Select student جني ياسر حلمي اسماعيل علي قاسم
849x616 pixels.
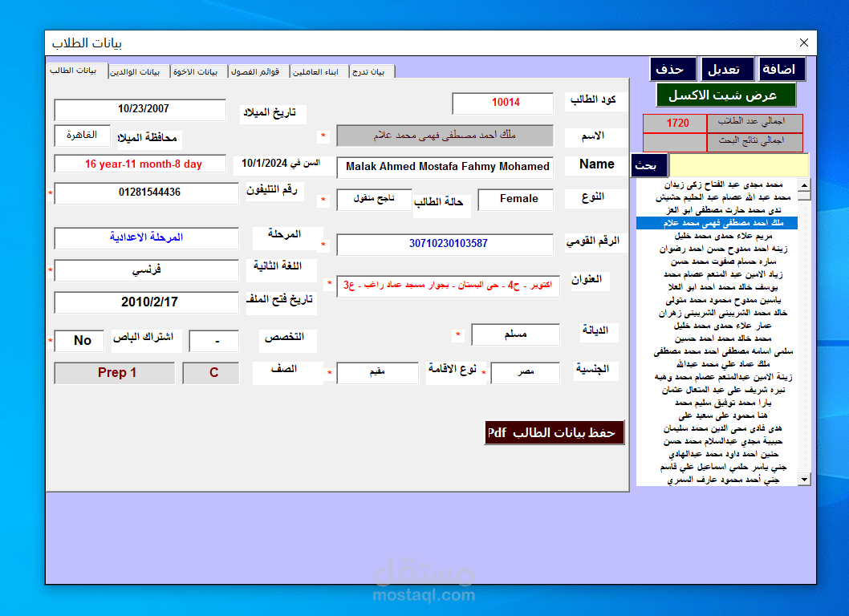click(717, 467)
